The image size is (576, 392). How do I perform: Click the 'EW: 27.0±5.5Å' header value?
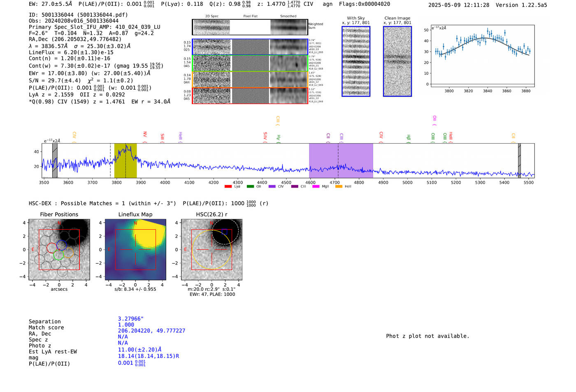(x=50, y=4)
